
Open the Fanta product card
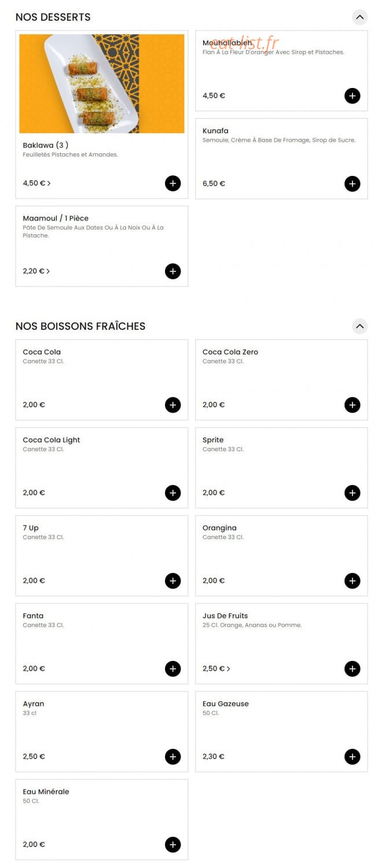(102, 643)
